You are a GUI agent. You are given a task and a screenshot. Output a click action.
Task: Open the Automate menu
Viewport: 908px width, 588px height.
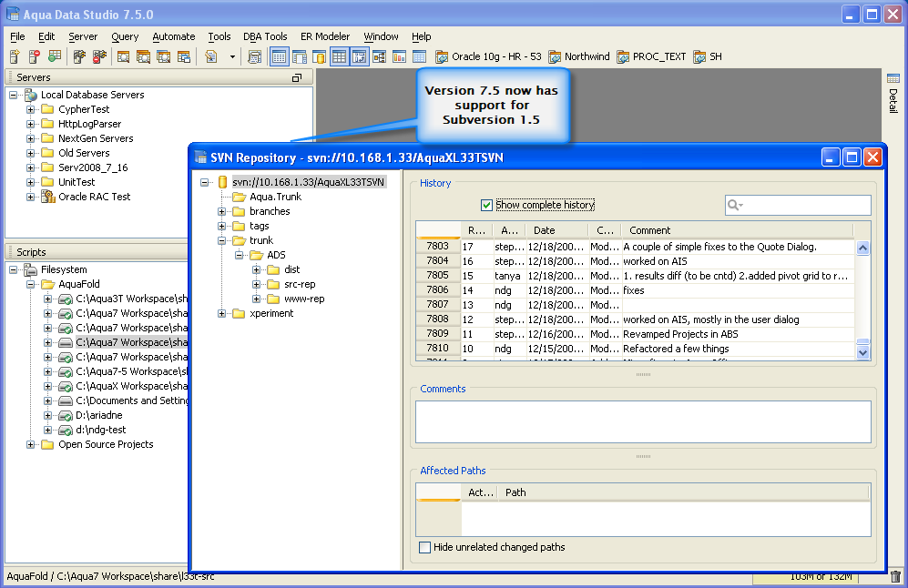pos(174,36)
